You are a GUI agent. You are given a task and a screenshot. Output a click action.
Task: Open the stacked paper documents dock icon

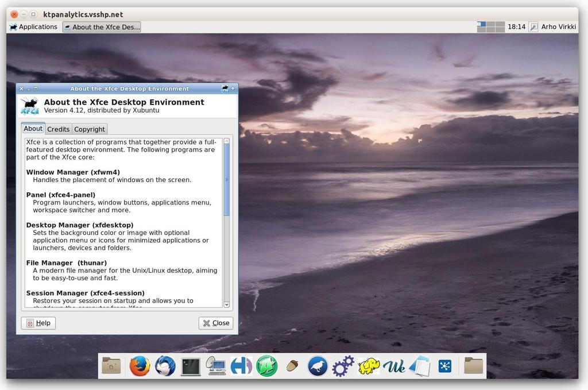[x=420, y=366]
